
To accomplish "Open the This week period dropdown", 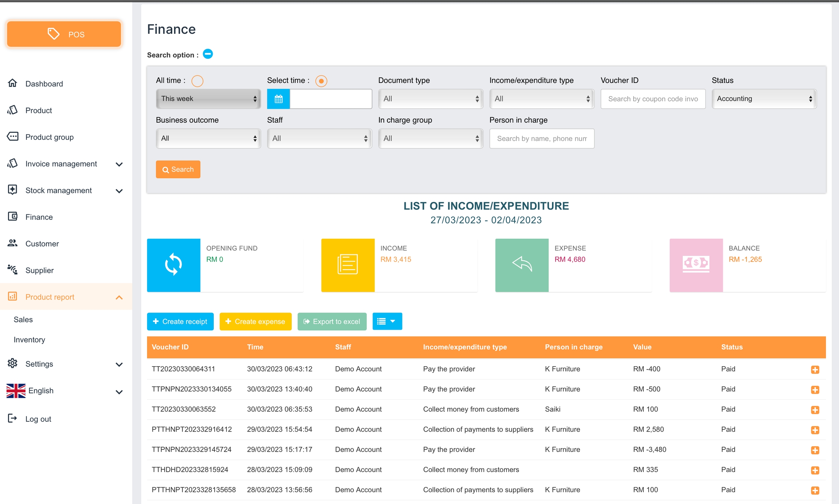I will coord(208,99).
